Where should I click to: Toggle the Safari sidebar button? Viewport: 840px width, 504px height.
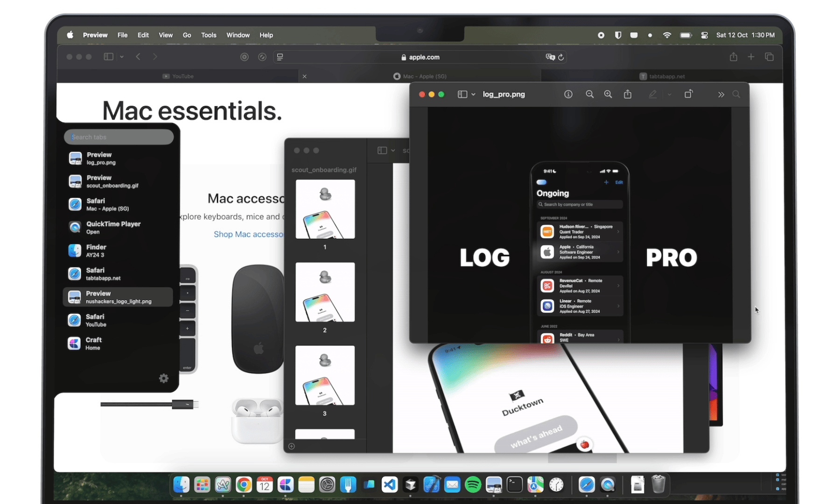pos(108,57)
